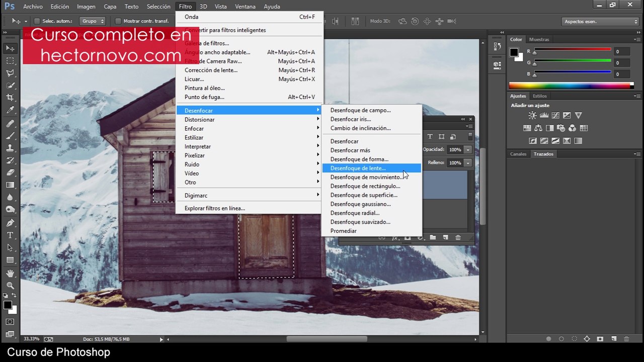Image resolution: width=644 pixels, height=362 pixels.
Task: Select the Rectangle shape tool
Action: 10,260
